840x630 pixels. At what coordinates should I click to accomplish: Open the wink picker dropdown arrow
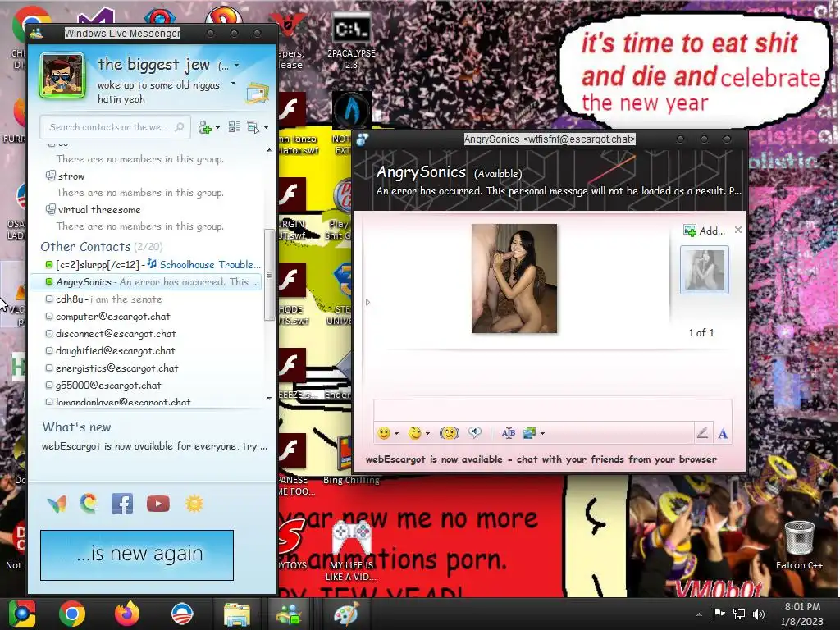(427, 433)
